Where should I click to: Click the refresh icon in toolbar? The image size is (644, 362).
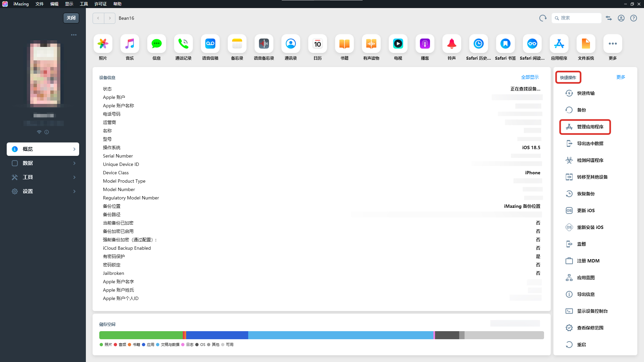[543, 18]
